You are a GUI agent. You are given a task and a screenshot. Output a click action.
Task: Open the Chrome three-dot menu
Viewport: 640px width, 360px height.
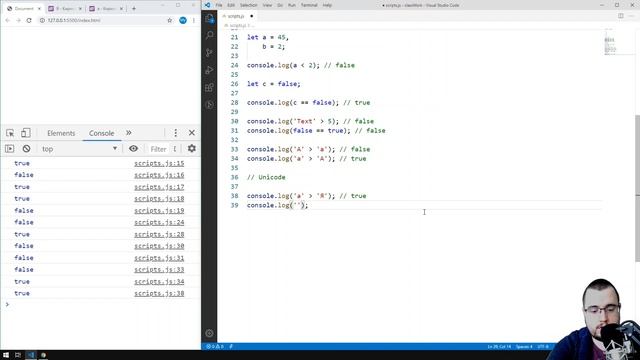tap(194, 20)
